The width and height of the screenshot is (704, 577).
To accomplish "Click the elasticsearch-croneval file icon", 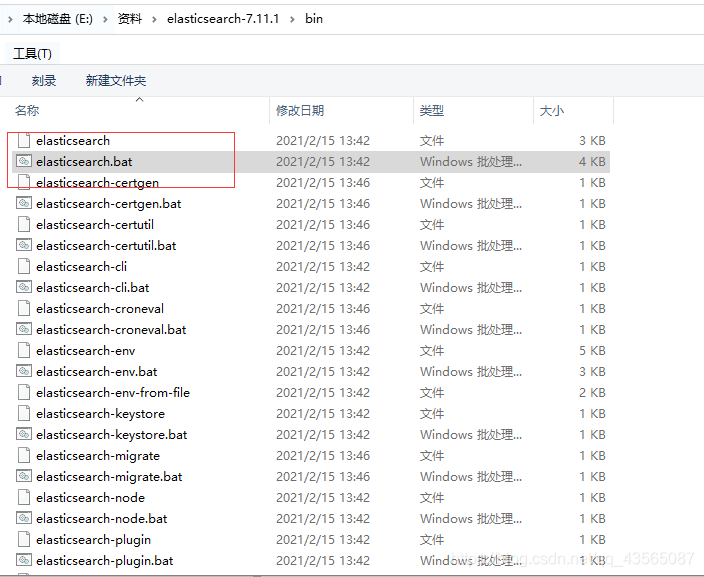I will click(24, 308).
